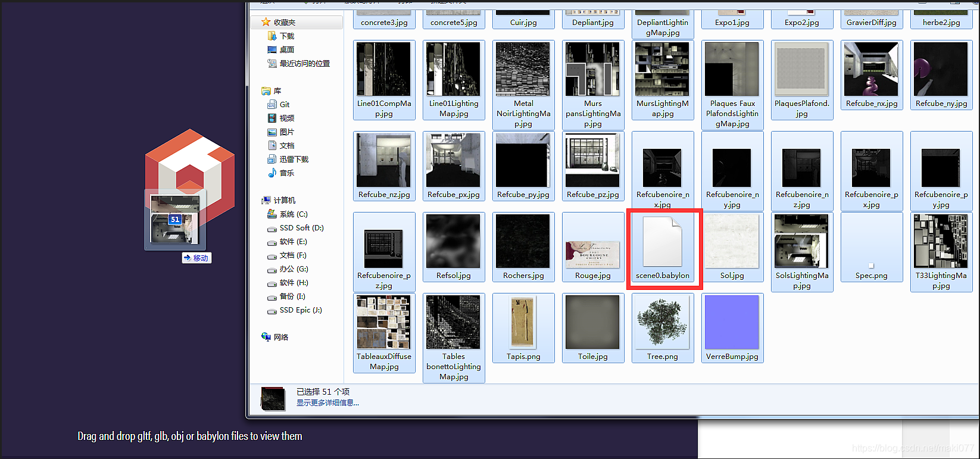The width and height of the screenshot is (980, 459).
Task: Select MursLightingMap.jpg thumbnail
Action: click(662, 69)
